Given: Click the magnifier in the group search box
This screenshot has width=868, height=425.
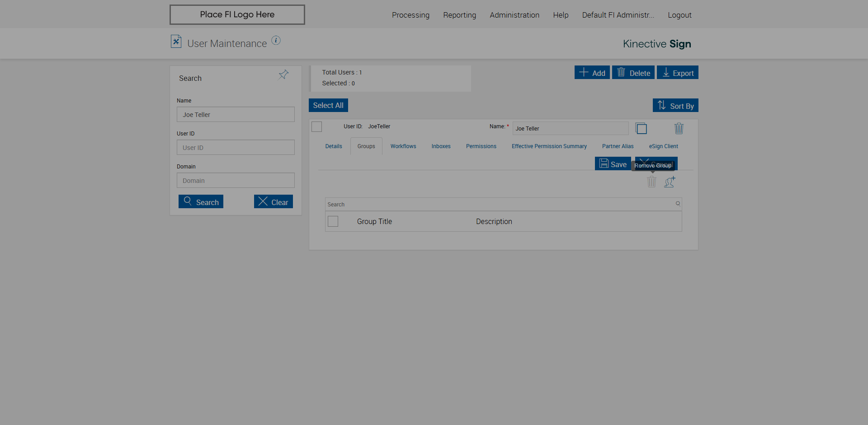Looking at the screenshot, I should (x=678, y=204).
